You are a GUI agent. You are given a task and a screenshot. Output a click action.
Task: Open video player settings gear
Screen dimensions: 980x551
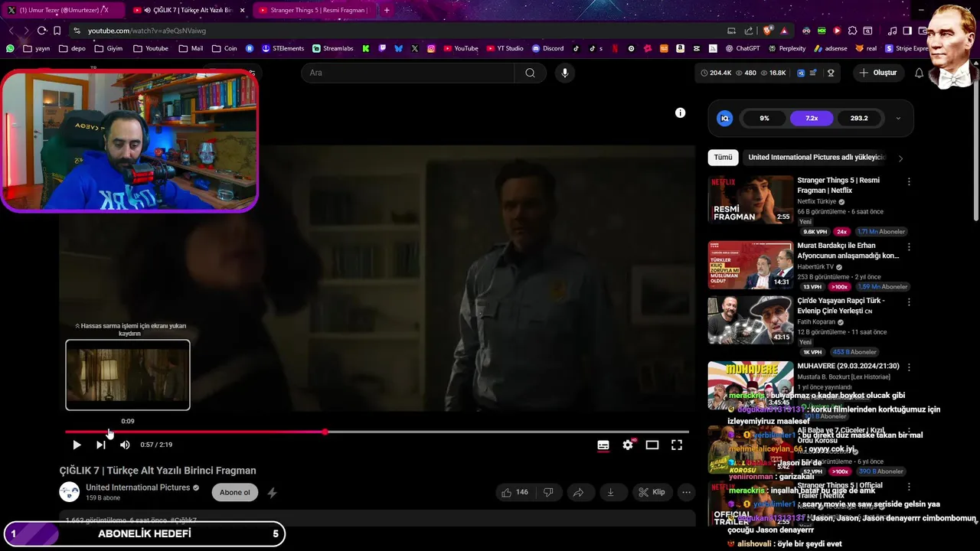pyautogui.click(x=628, y=445)
